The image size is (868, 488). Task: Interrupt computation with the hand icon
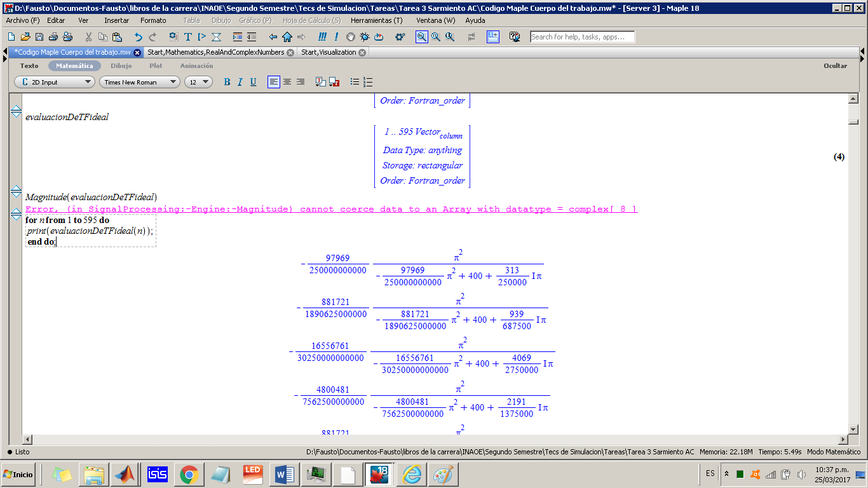coord(350,37)
